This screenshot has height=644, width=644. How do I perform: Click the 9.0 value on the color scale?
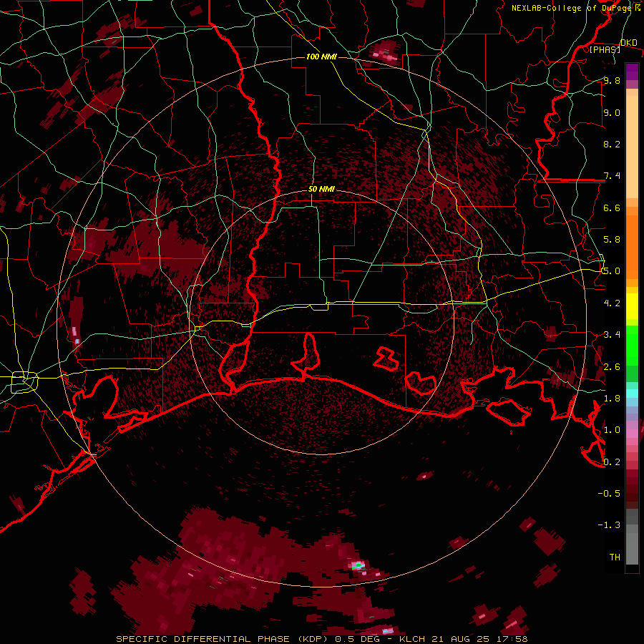612,113
